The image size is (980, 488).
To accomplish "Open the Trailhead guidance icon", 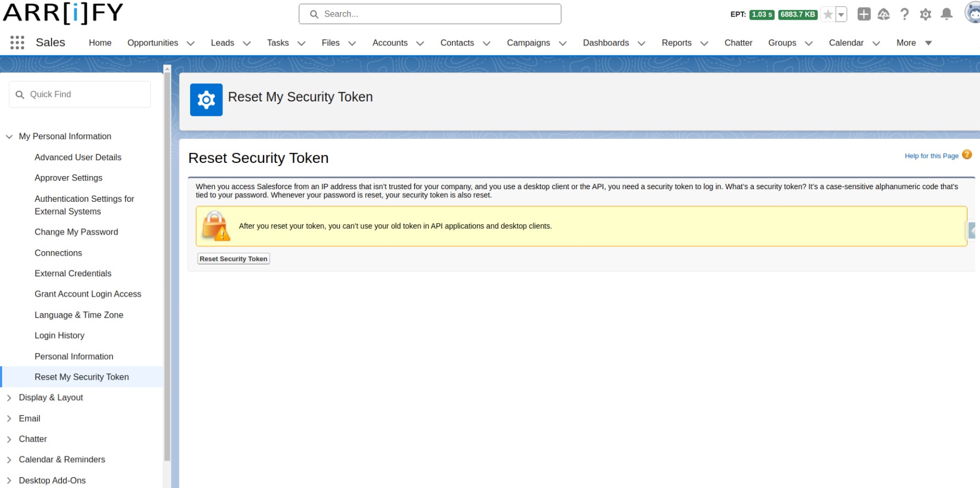I will pos(884,14).
